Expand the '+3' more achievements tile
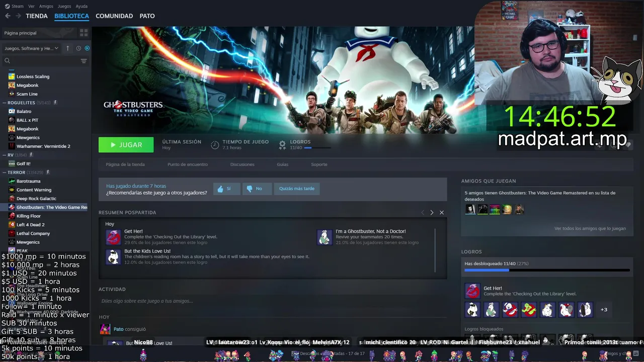This screenshot has width=644, height=362. click(604, 310)
